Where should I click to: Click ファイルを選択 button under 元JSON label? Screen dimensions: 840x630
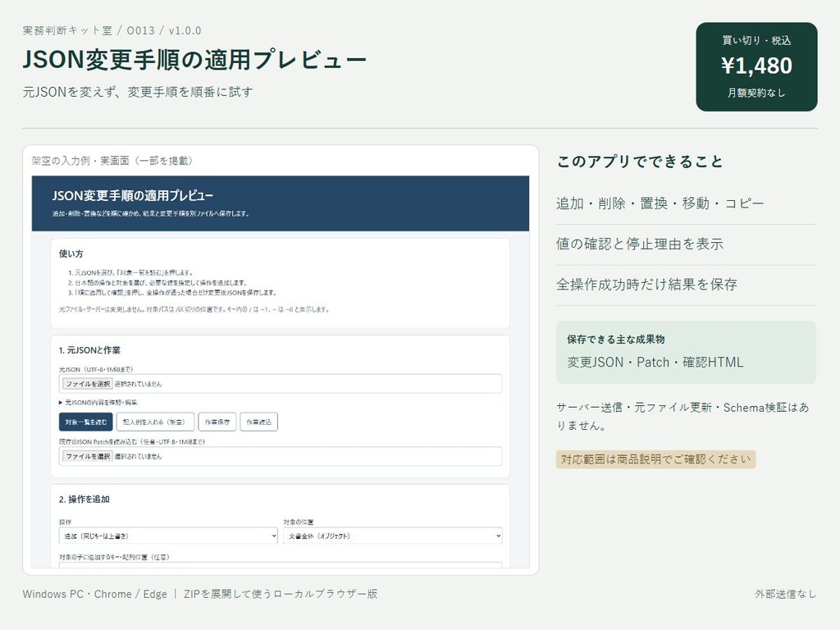coord(87,384)
